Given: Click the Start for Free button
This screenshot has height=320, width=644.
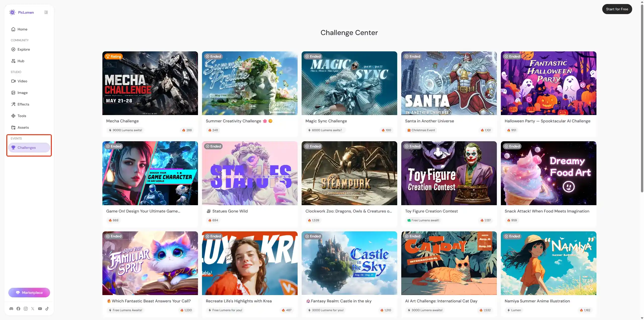Looking at the screenshot, I should [x=617, y=9].
